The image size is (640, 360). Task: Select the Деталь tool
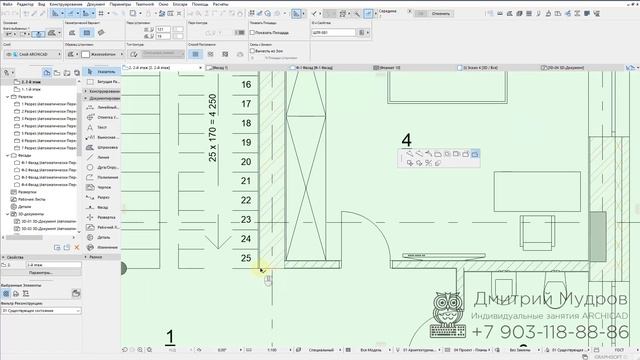[102, 237]
